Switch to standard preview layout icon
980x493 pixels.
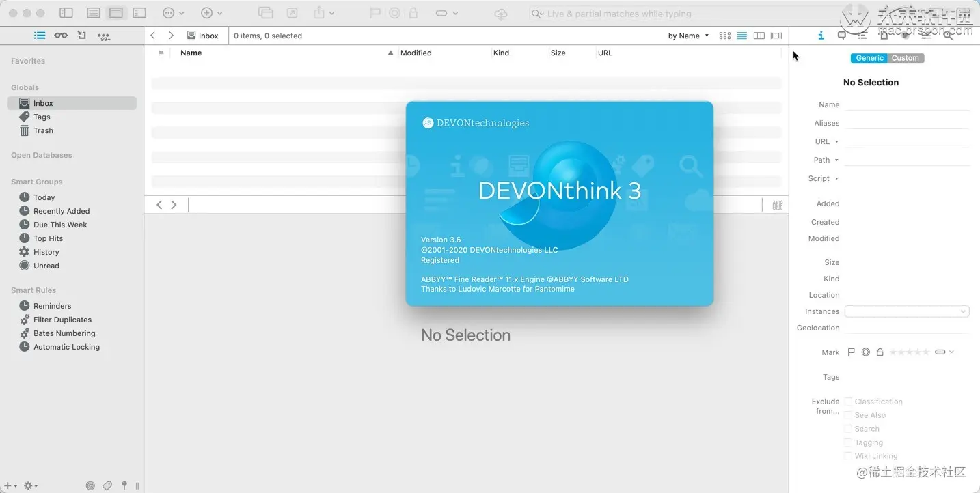click(x=116, y=13)
